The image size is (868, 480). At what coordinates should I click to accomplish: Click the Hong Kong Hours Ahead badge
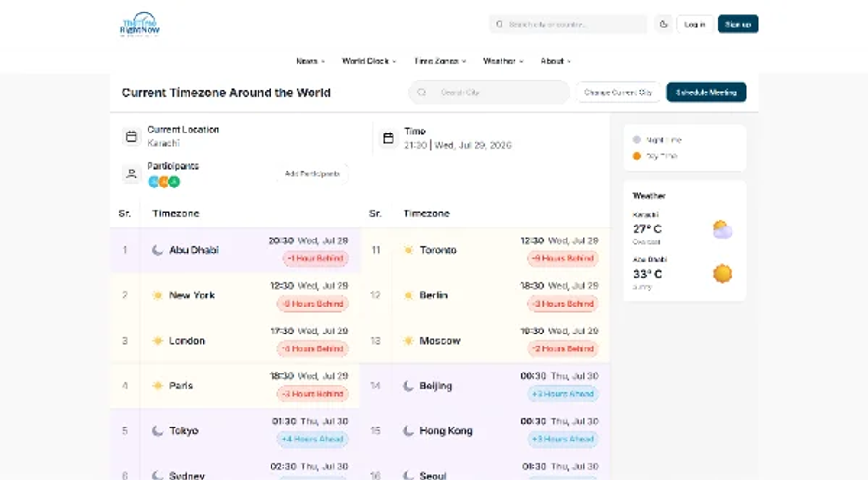point(563,439)
